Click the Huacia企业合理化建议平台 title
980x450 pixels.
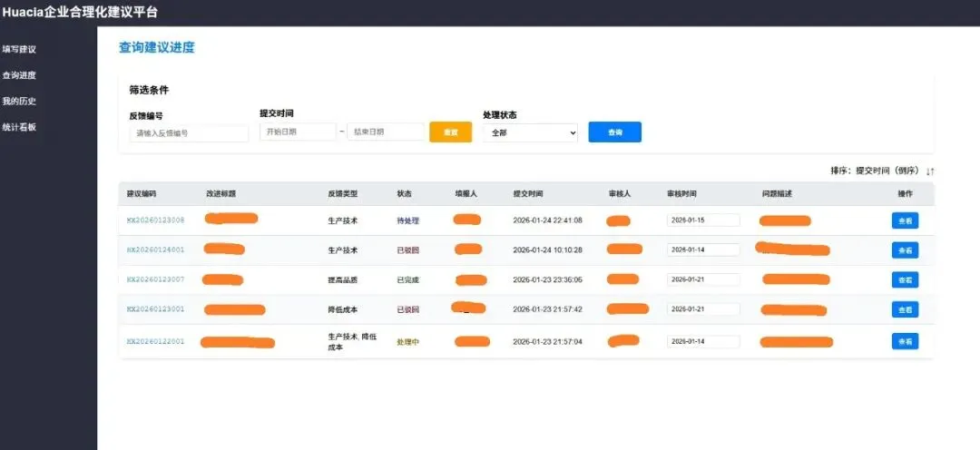80,12
